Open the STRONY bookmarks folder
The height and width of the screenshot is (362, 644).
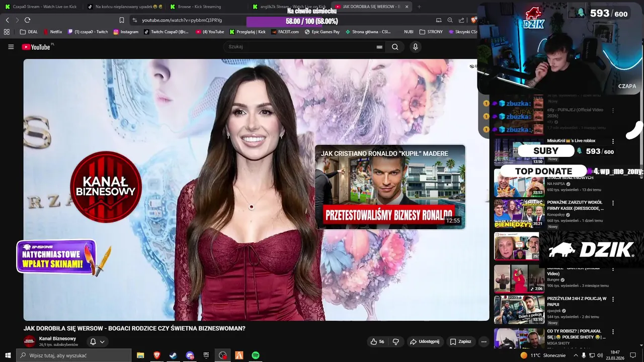click(431, 32)
